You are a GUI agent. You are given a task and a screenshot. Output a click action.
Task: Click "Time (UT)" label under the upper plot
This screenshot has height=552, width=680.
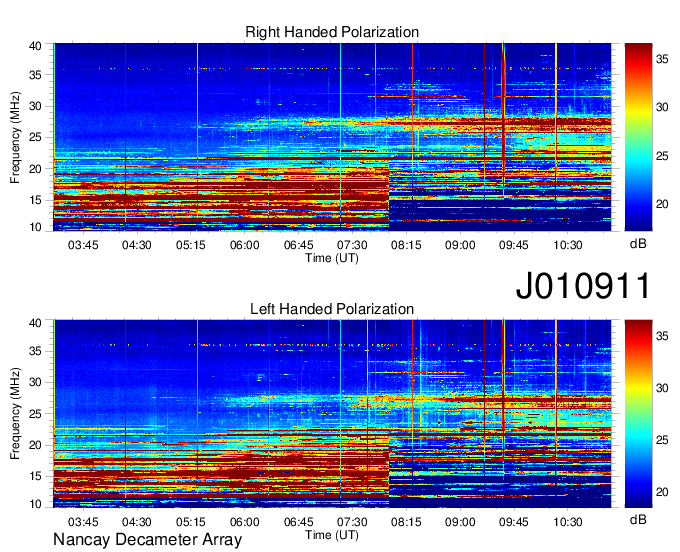tap(332, 258)
